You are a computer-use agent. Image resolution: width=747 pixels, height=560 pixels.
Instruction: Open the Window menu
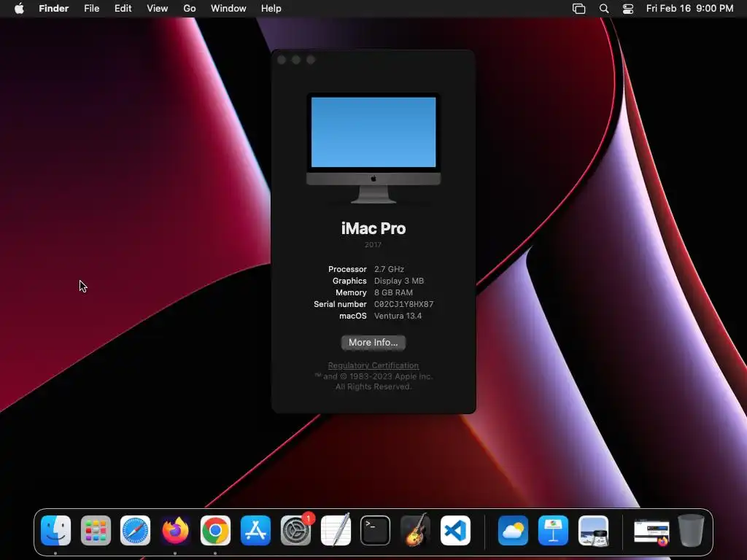(228, 9)
